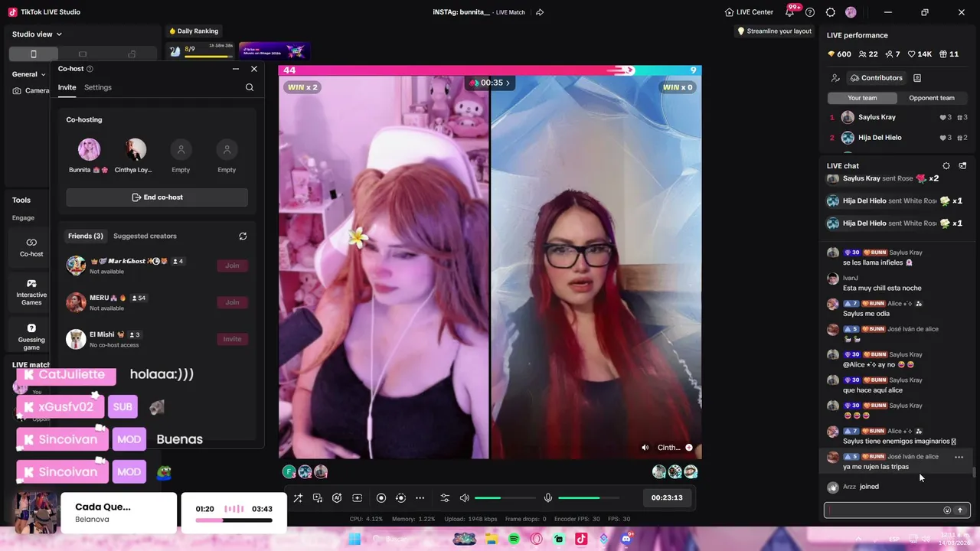The image size is (980, 551).
Task: Open the AI tools icon
Action: pyautogui.click(x=337, y=497)
